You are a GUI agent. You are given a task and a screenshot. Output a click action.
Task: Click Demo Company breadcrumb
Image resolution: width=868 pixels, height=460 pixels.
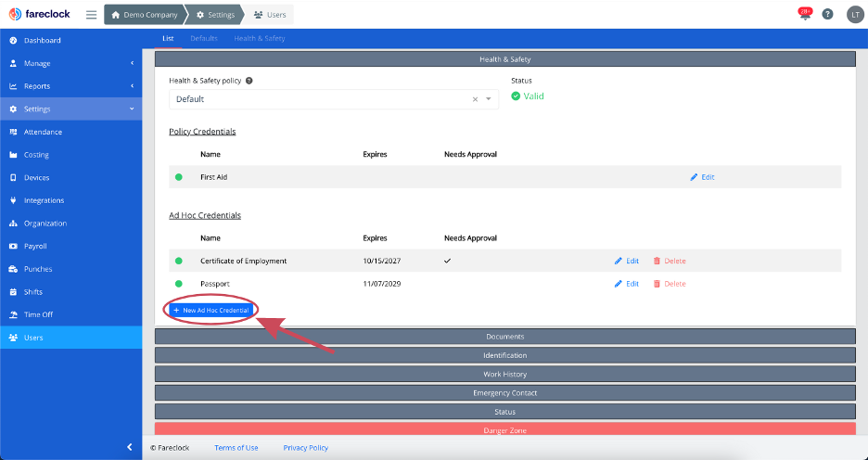(145, 15)
